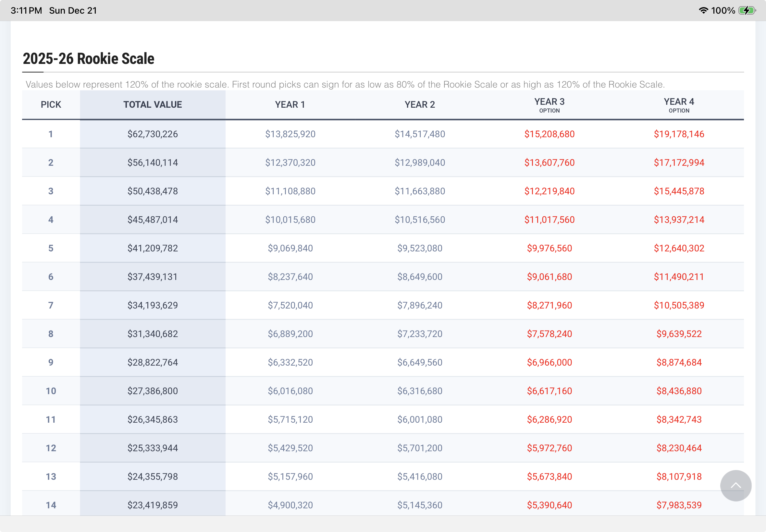Click pick 7 Year 4 option $10,505,389
Screen dimensions: 766x532
tap(679, 305)
